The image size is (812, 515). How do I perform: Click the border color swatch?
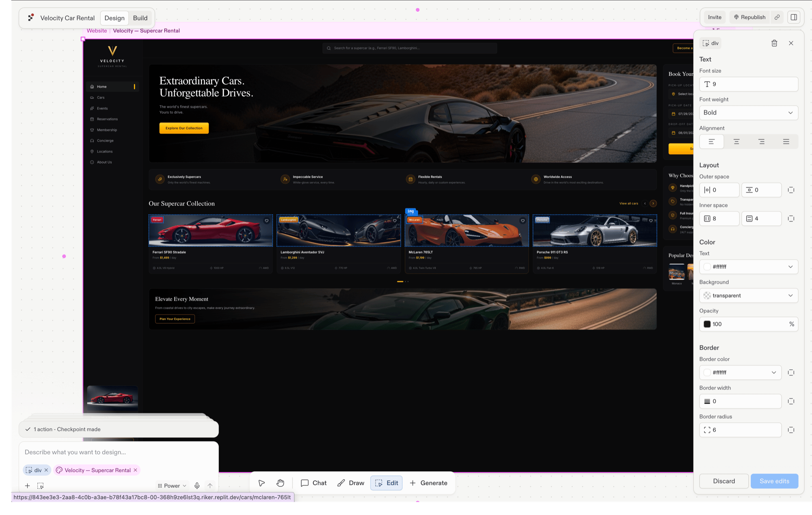point(707,373)
